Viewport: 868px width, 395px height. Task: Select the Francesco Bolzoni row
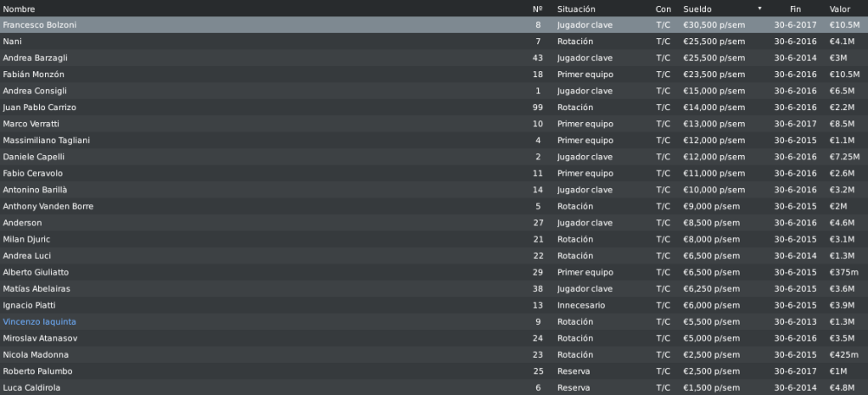(434, 25)
